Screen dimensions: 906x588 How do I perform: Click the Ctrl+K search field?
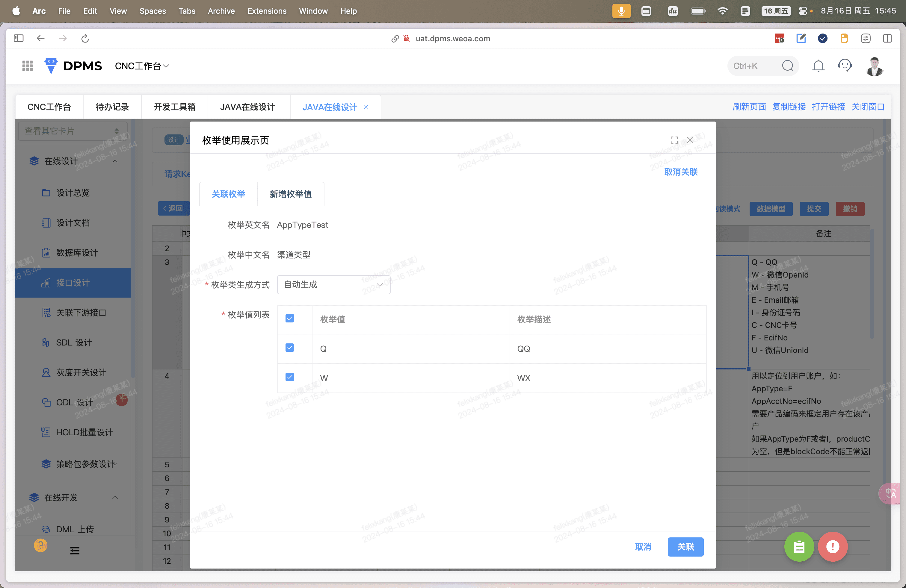(x=763, y=66)
